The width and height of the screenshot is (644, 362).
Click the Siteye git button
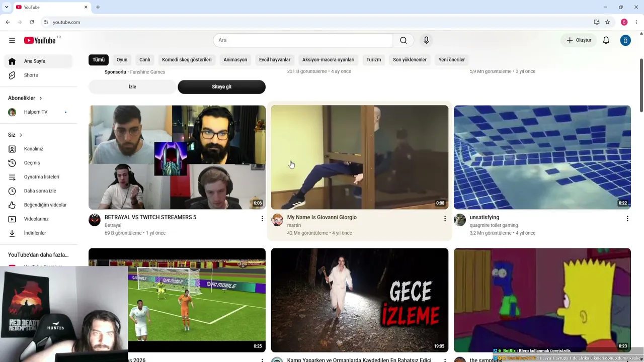pos(221,86)
